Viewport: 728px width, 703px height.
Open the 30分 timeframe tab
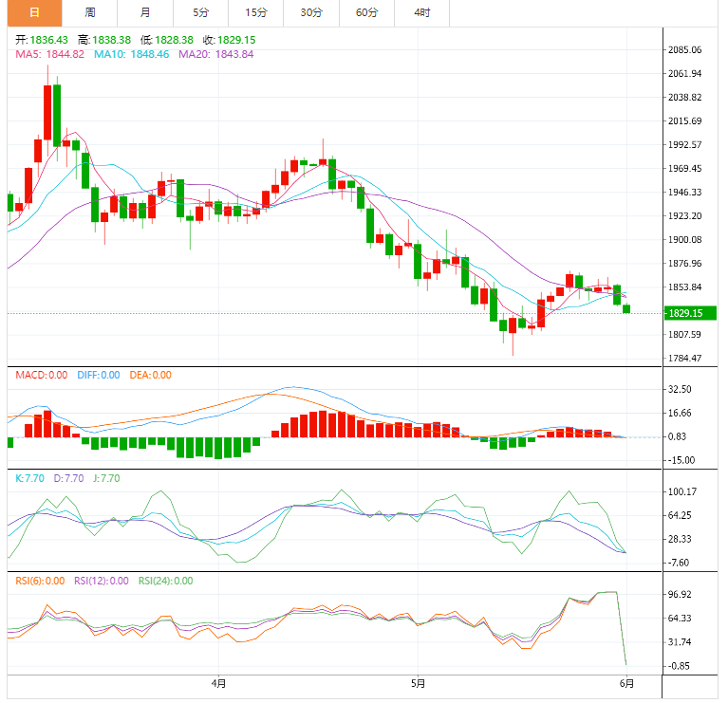click(x=311, y=13)
